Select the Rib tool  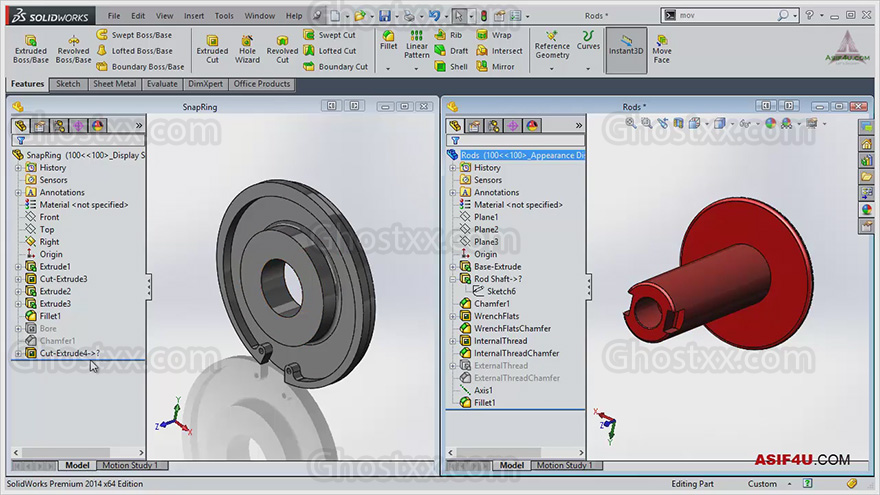click(448, 35)
